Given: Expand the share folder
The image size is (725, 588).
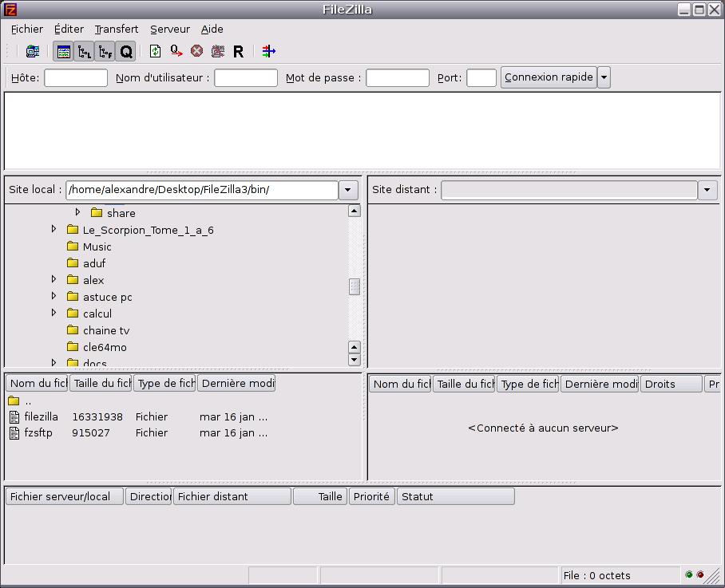Looking at the screenshot, I should click(77, 212).
